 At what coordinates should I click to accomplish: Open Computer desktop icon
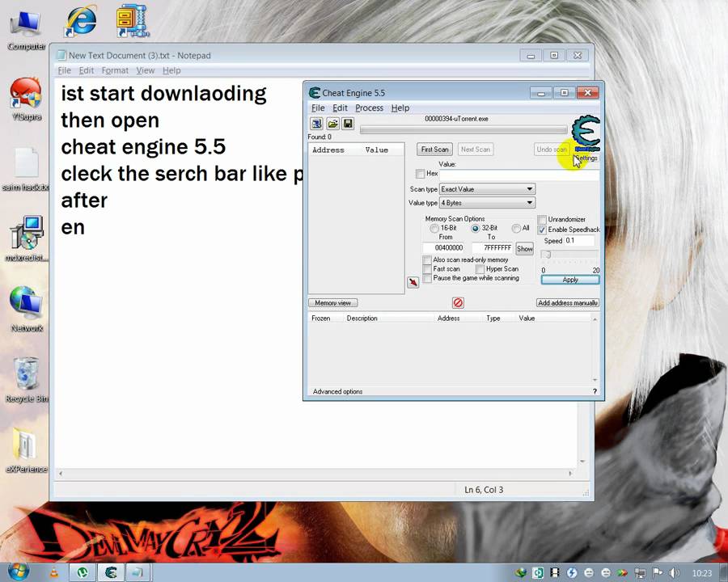(x=26, y=29)
